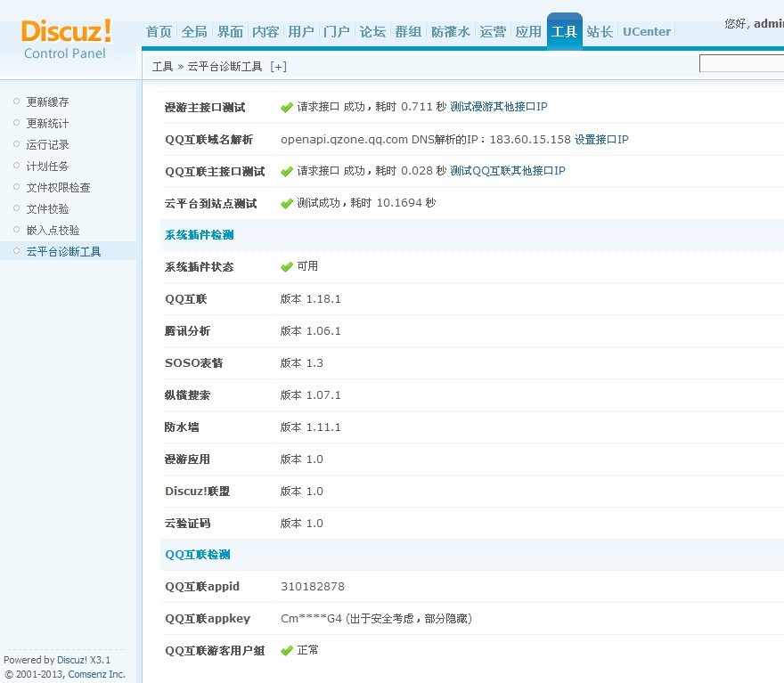Click the 测试QQ互联其他接口IP link

(x=508, y=171)
